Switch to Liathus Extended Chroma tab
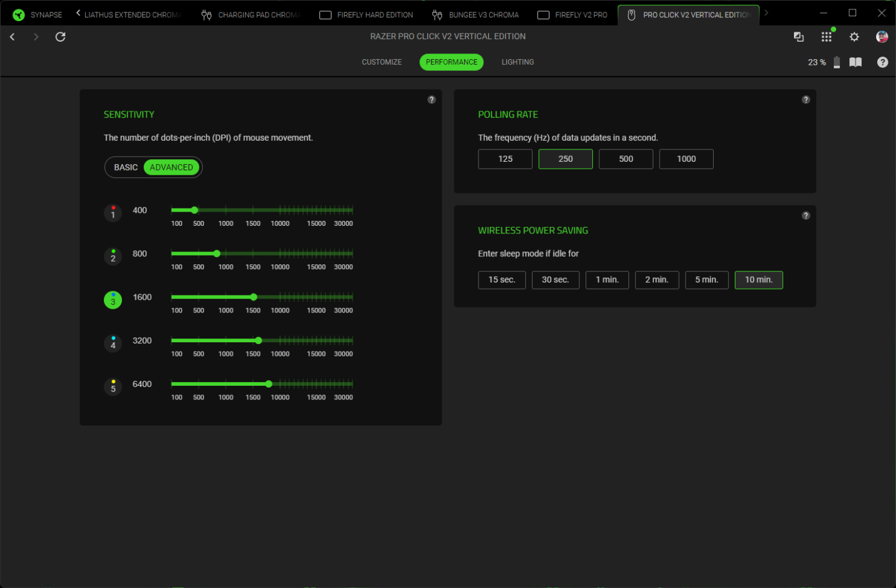896x588 pixels. [133, 14]
